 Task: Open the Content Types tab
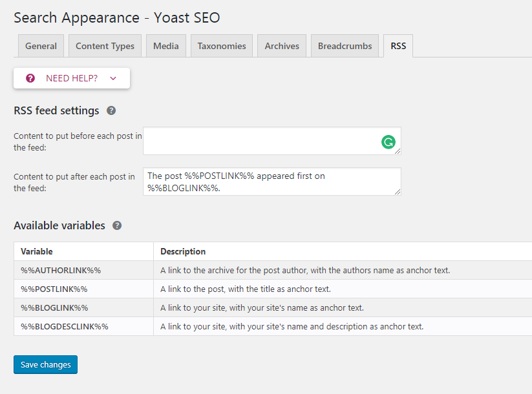105,46
